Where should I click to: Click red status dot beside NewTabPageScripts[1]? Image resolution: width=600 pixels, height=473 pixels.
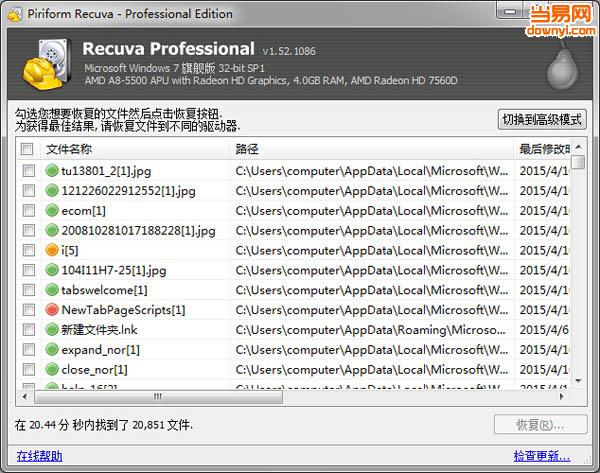tap(53, 310)
